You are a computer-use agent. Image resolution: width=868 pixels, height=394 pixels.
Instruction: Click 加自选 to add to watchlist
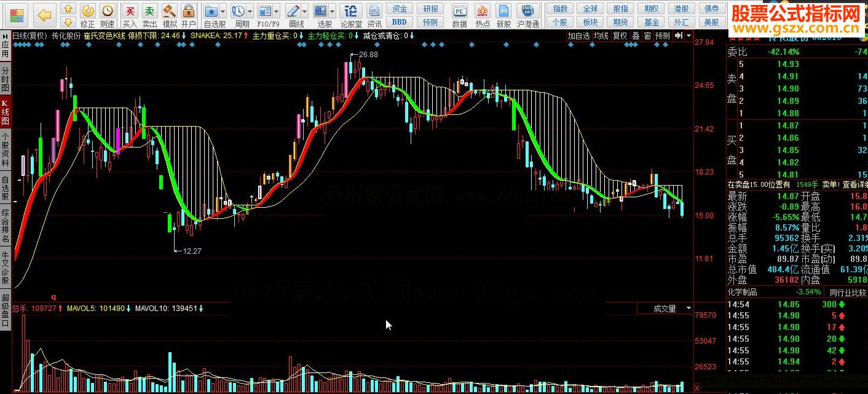point(578,36)
